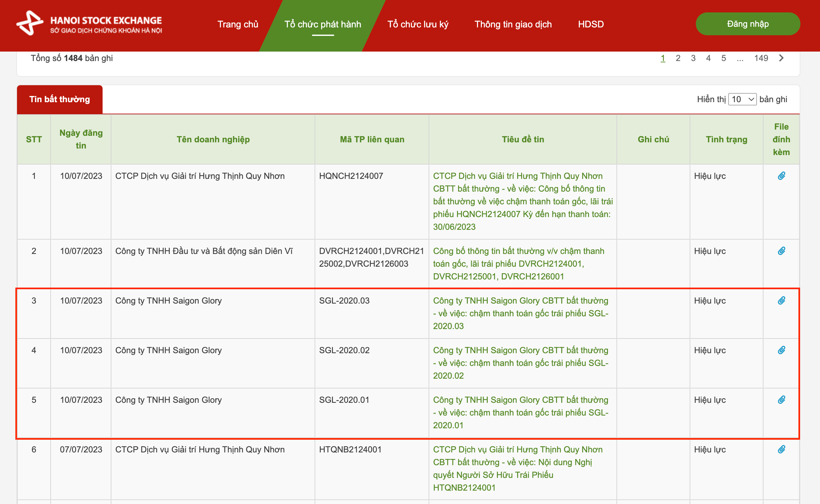Go to next page arrow

[781, 58]
